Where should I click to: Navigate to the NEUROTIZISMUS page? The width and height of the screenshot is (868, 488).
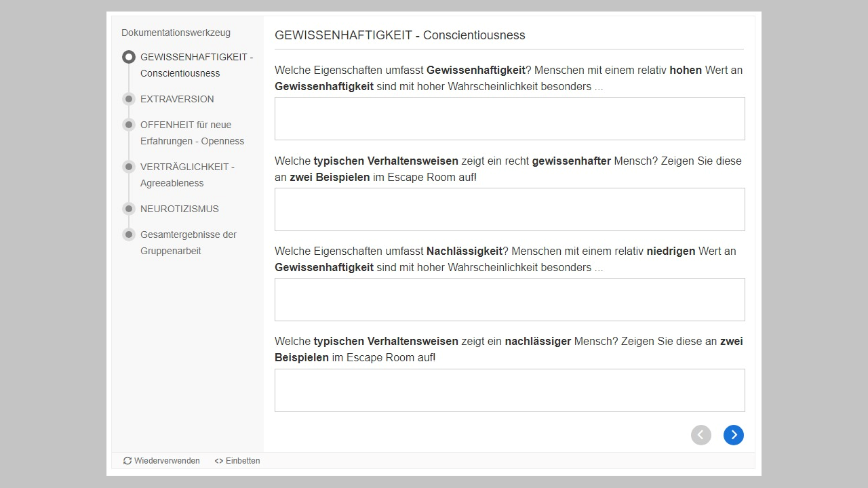pyautogui.click(x=180, y=209)
